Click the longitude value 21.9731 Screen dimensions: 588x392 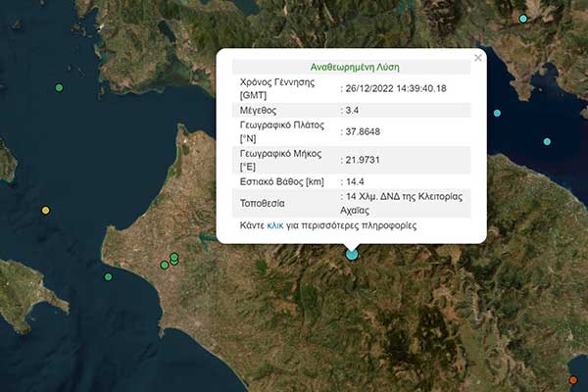click(x=364, y=161)
